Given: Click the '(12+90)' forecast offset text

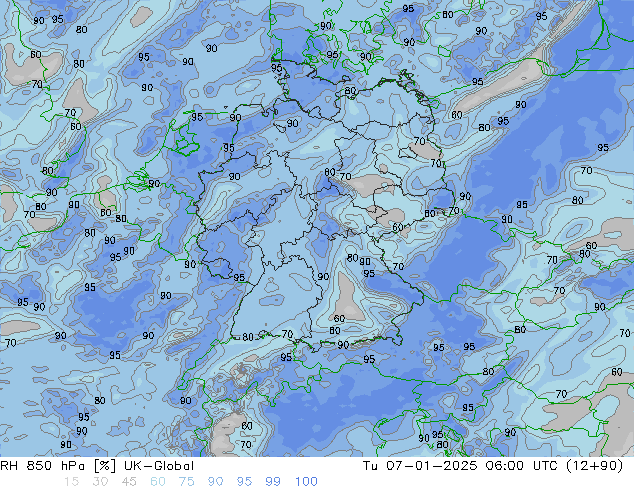Looking at the screenshot, I should [594, 466].
